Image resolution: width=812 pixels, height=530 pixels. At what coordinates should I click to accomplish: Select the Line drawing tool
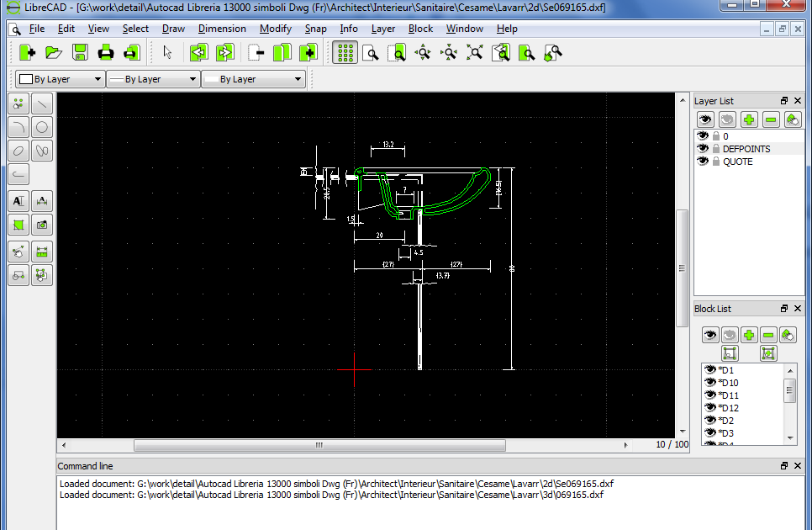coord(42,104)
